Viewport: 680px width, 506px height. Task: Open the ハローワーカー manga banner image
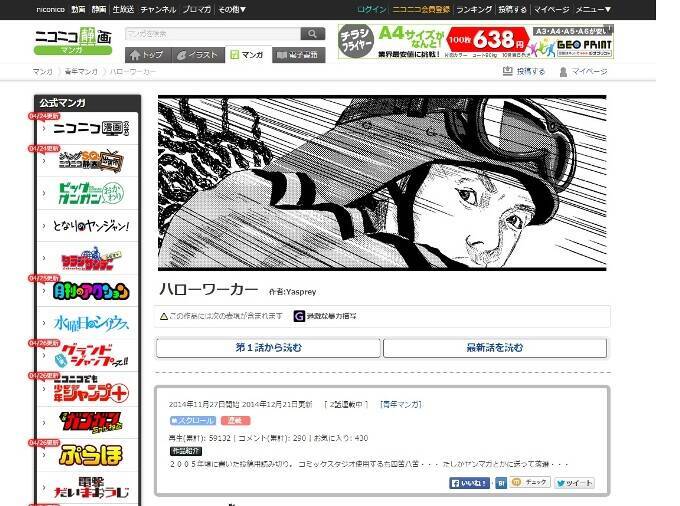[x=382, y=183]
